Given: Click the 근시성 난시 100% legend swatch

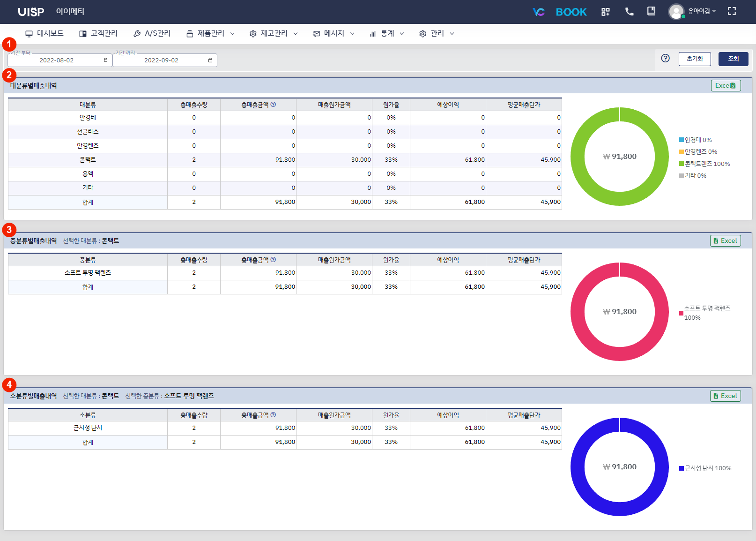Looking at the screenshot, I should 682,468.
